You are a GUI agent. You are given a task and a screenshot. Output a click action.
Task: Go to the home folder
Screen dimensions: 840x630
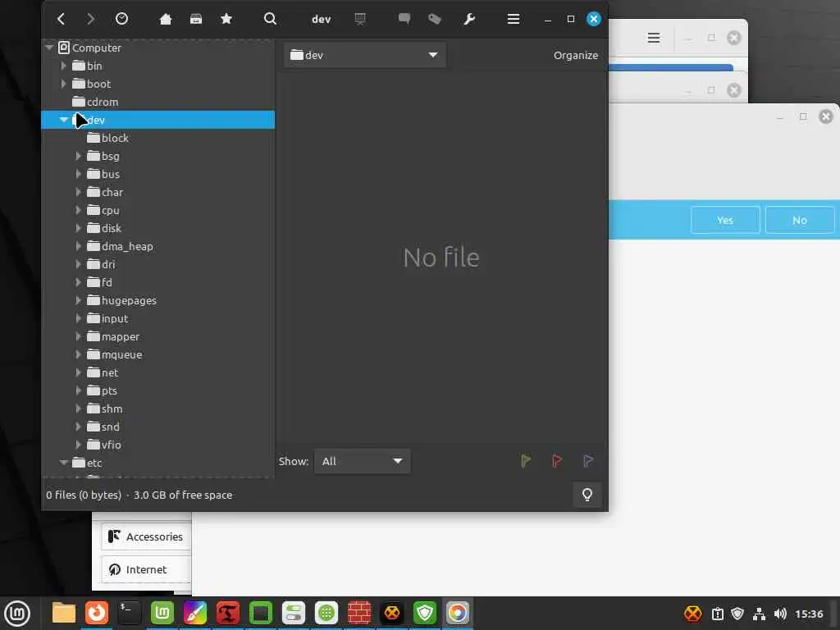[x=166, y=20]
